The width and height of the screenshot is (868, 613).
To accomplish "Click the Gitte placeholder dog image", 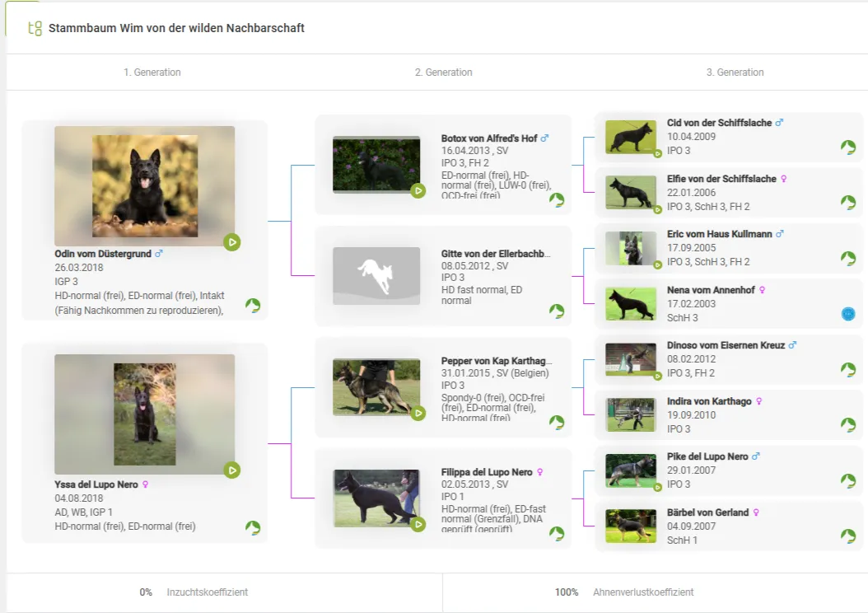I will click(x=376, y=276).
